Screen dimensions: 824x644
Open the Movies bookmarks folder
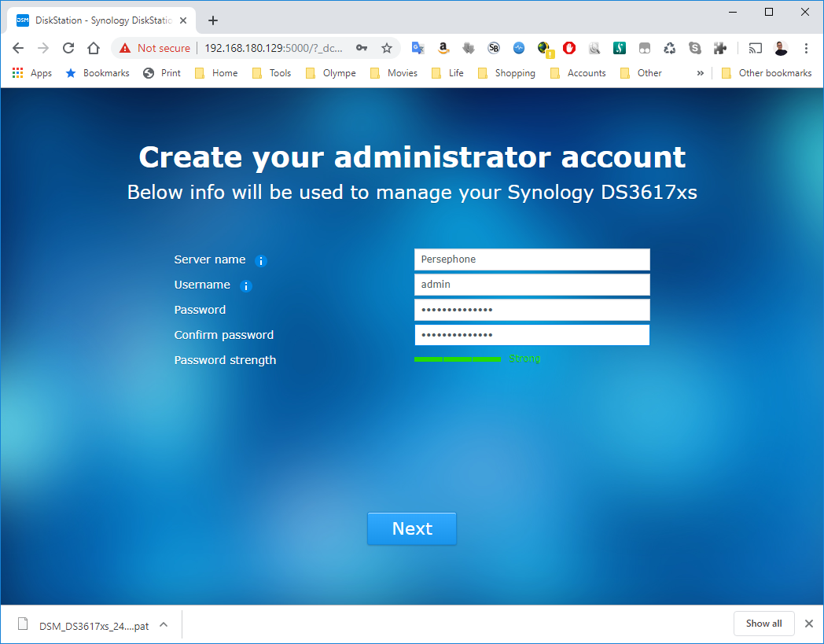point(394,73)
